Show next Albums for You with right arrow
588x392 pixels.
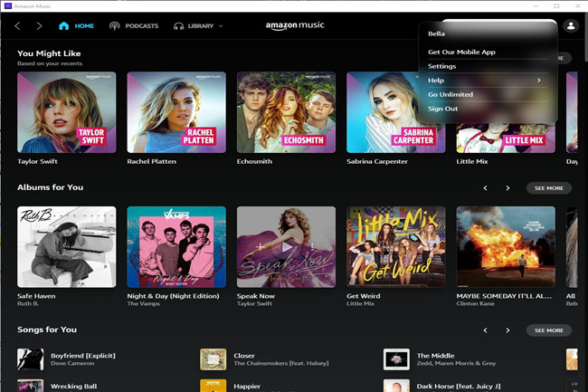(507, 188)
